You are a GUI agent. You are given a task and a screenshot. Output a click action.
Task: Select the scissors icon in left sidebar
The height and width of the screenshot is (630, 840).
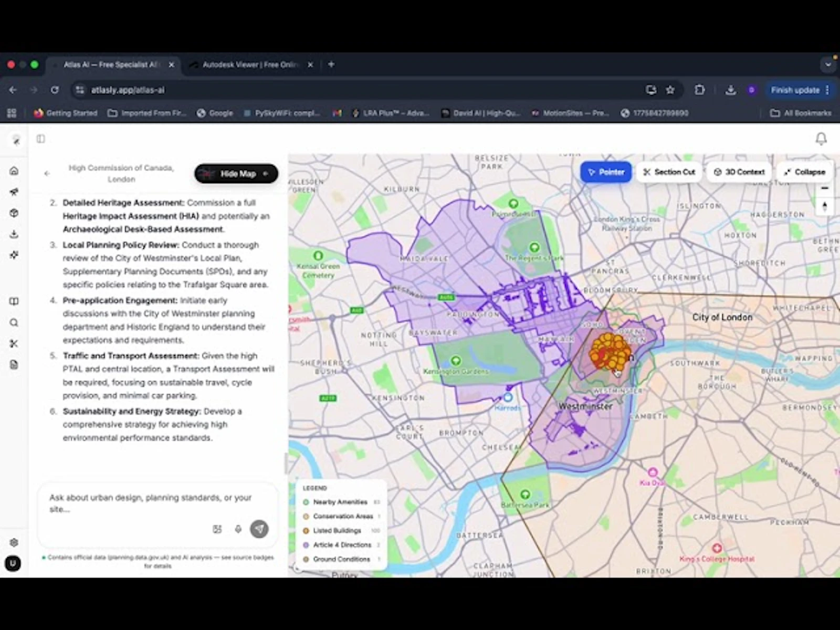coord(14,343)
